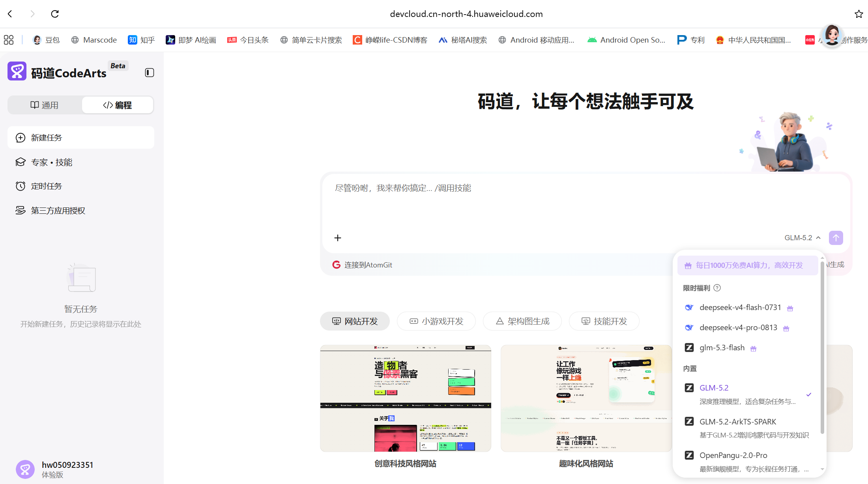Select the built-in GLM-5.2 model
This screenshot has width=868, height=484.
pos(748,394)
